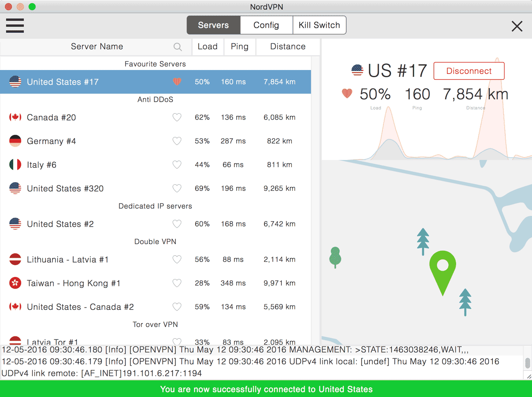Click the 6,085 km distance value
This screenshot has width=532, height=397.
280,117
